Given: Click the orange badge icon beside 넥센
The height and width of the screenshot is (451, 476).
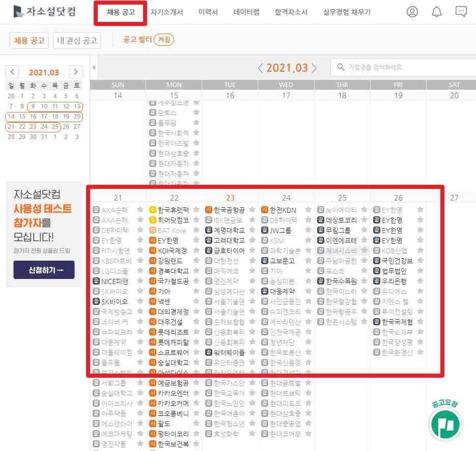Looking at the screenshot, I should [x=152, y=301].
